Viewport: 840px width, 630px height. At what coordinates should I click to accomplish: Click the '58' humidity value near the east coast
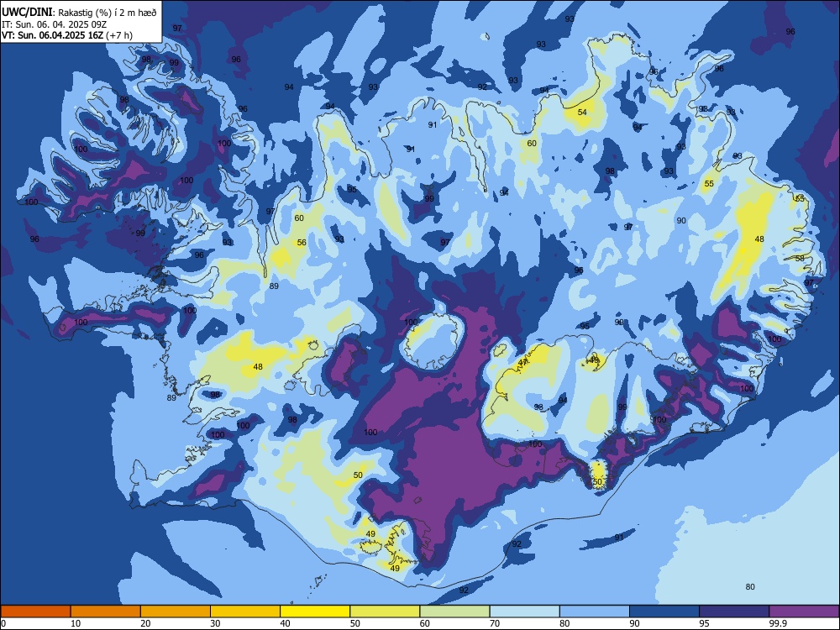click(x=800, y=258)
